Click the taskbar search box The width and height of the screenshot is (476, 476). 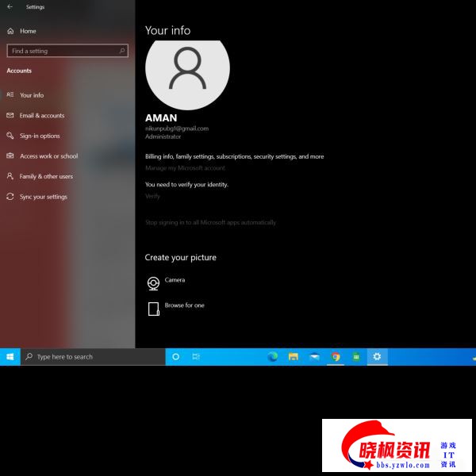point(91,357)
